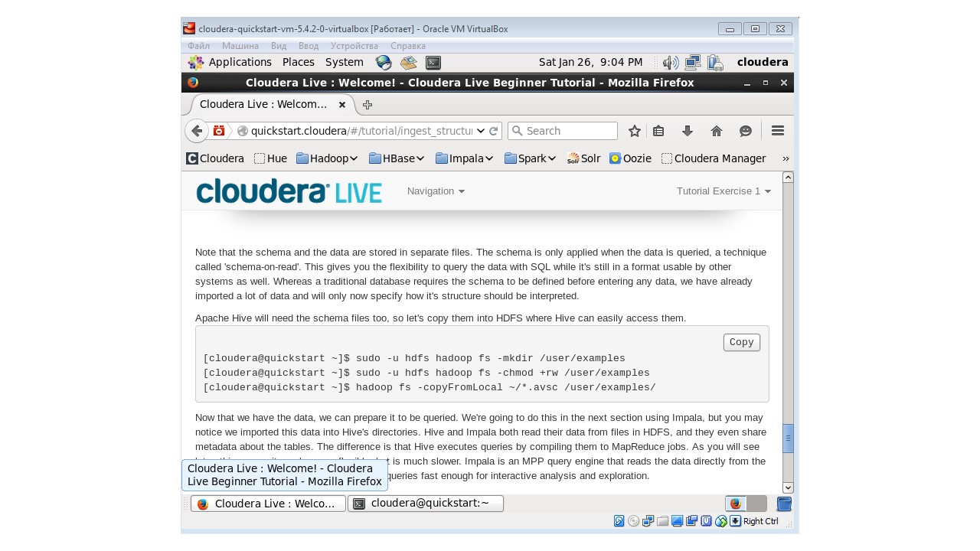Click inside the Firefox Search box
Screen dimensions: 980x551
563,131
